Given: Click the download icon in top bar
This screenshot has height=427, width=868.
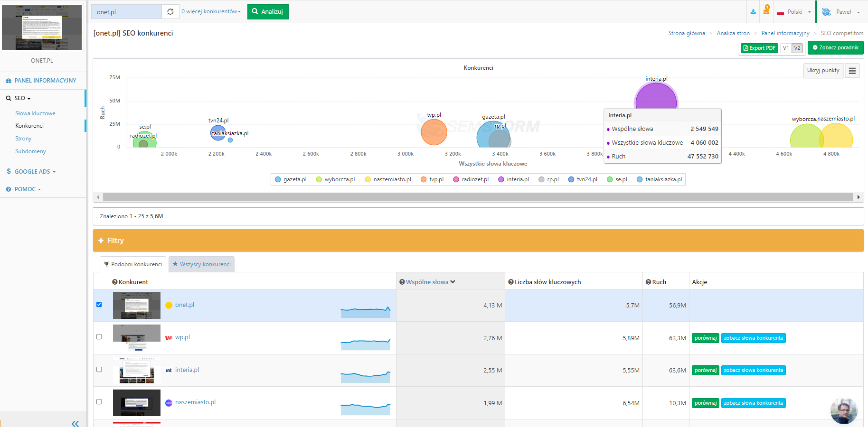Looking at the screenshot, I should [x=753, y=12].
